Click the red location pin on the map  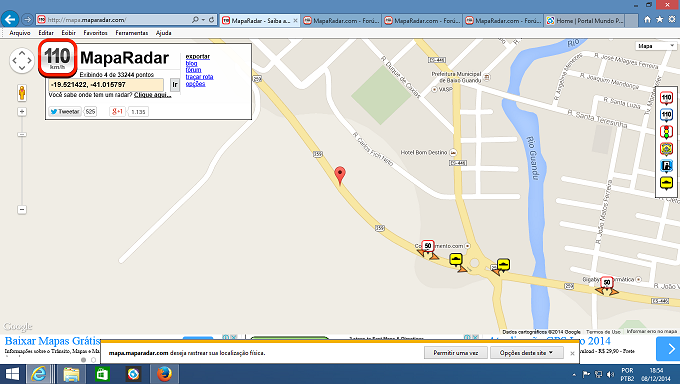[x=340, y=176]
